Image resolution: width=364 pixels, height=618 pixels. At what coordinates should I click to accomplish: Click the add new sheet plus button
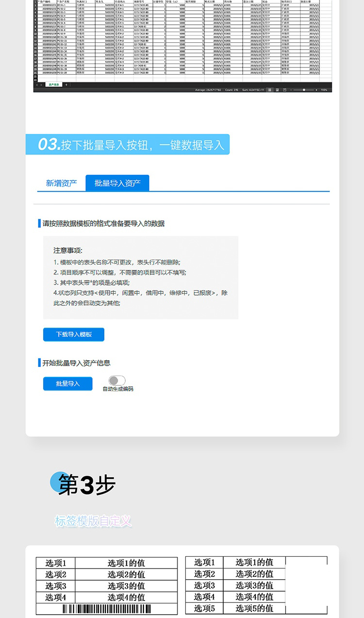tap(66, 84)
